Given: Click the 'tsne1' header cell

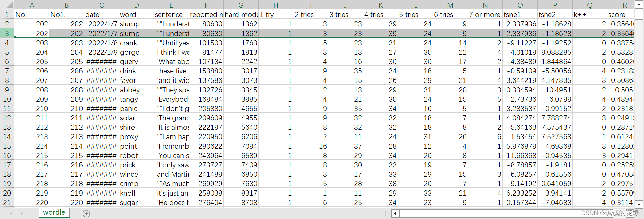Looking at the screenshot, I should 520,14.
